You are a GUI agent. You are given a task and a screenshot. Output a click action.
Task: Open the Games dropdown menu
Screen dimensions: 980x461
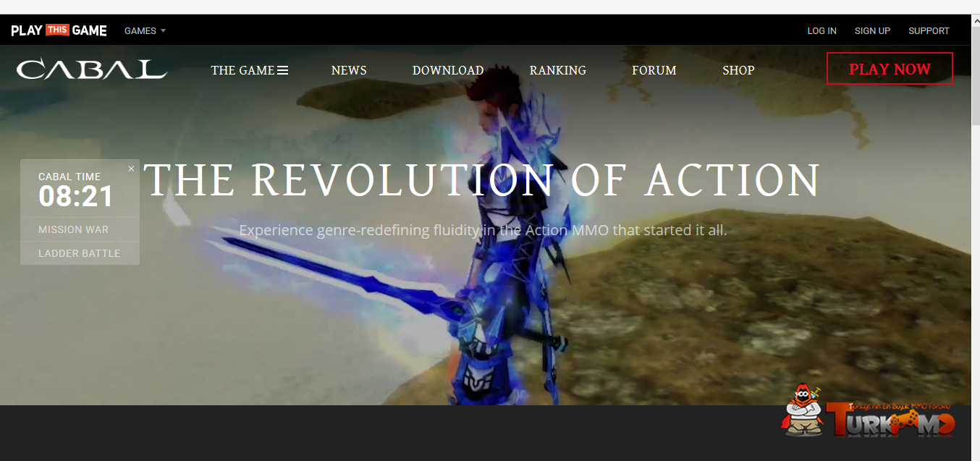(145, 31)
